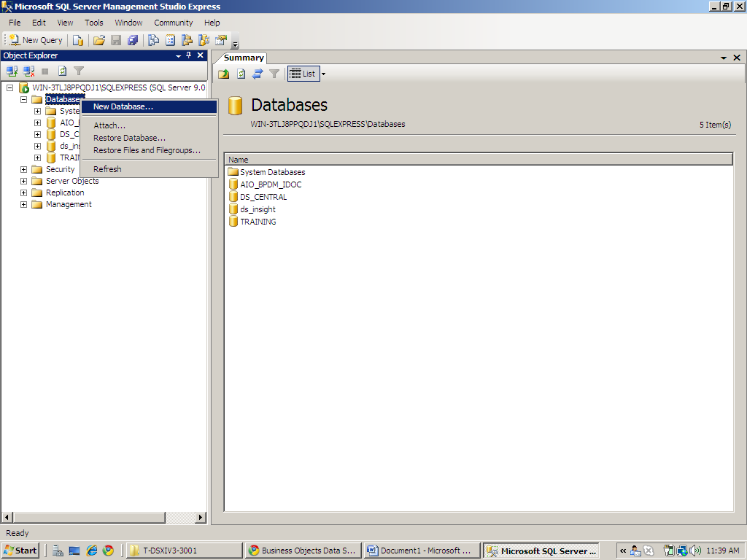Choose Attach... in context menu
747x560 pixels.
click(149, 125)
